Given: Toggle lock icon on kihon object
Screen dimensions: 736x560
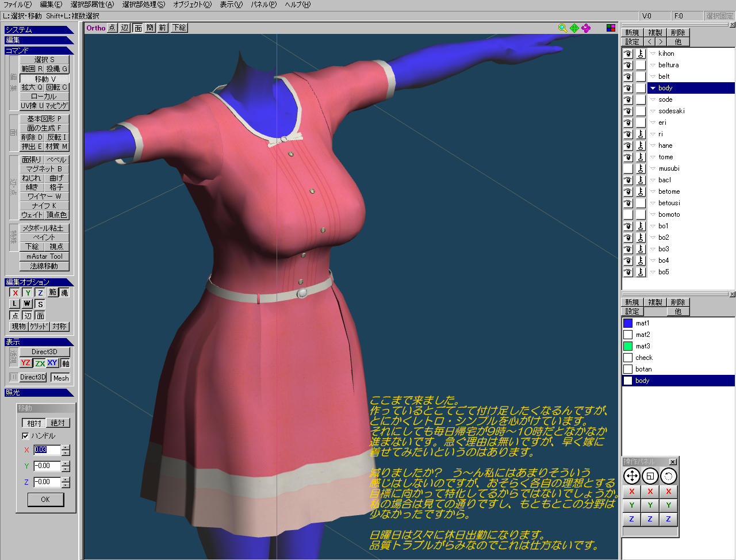Looking at the screenshot, I should pos(641,53).
